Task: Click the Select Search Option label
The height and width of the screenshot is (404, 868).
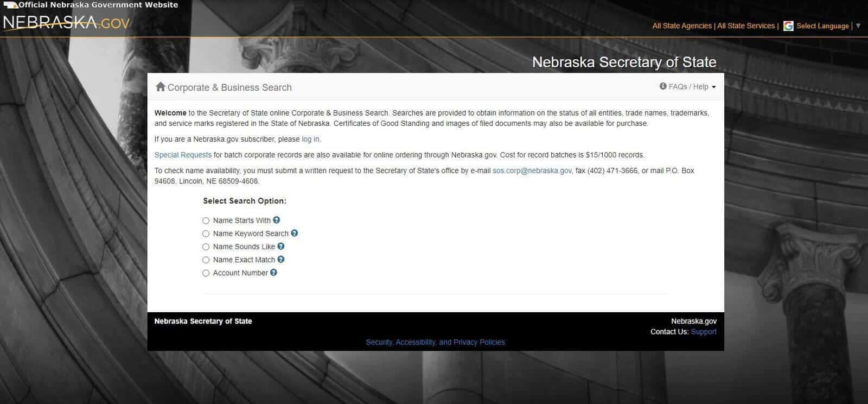Action: 245,201
